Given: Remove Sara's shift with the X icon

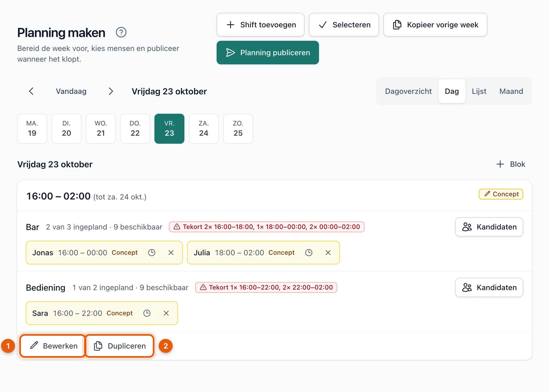Looking at the screenshot, I should pyautogui.click(x=166, y=313).
